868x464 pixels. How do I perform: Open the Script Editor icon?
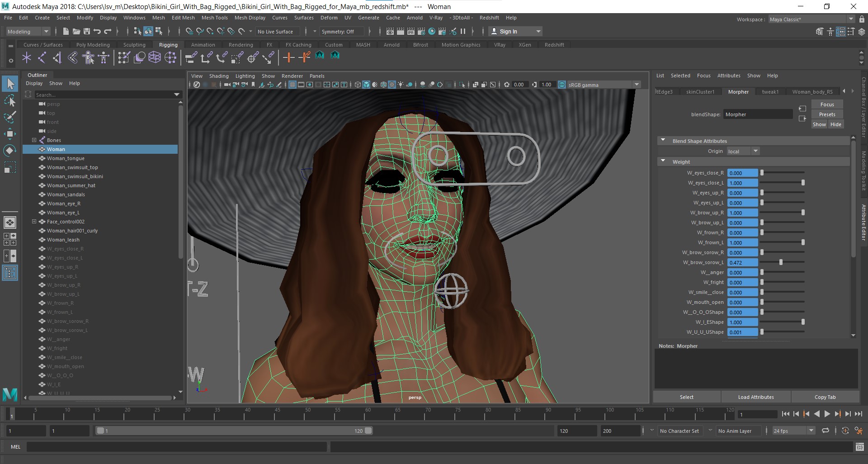click(x=860, y=447)
